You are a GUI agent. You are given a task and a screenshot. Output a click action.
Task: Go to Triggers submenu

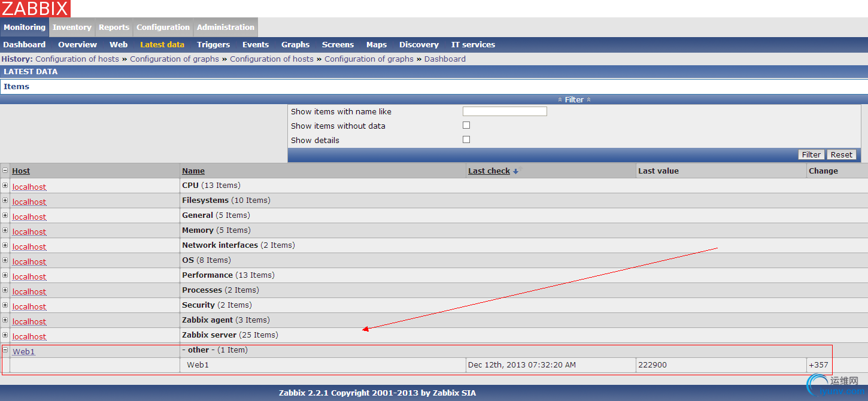[x=213, y=45]
